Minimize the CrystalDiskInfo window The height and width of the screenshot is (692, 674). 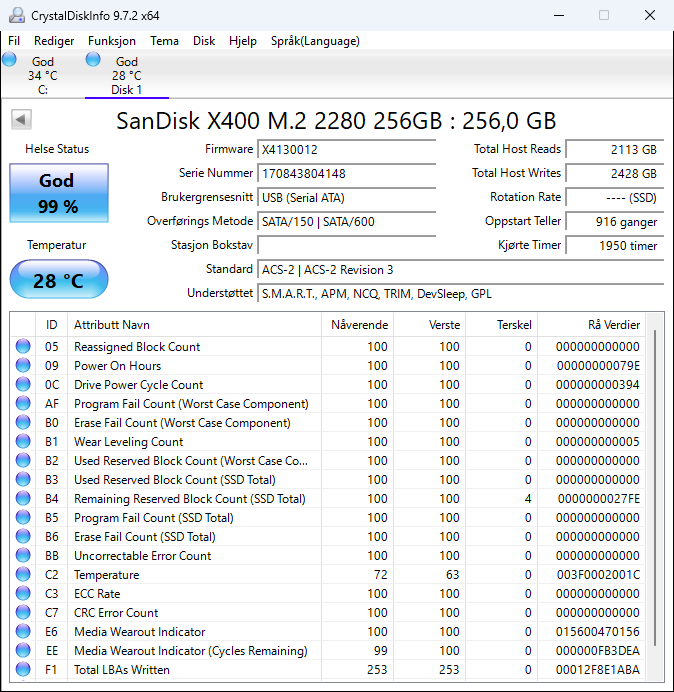[559, 15]
